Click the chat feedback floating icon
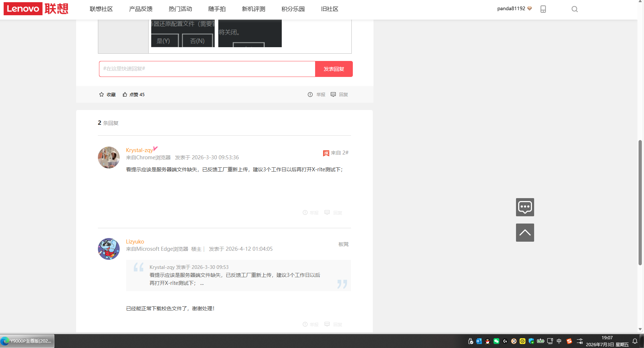This screenshot has width=644, height=348. click(525, 207)
